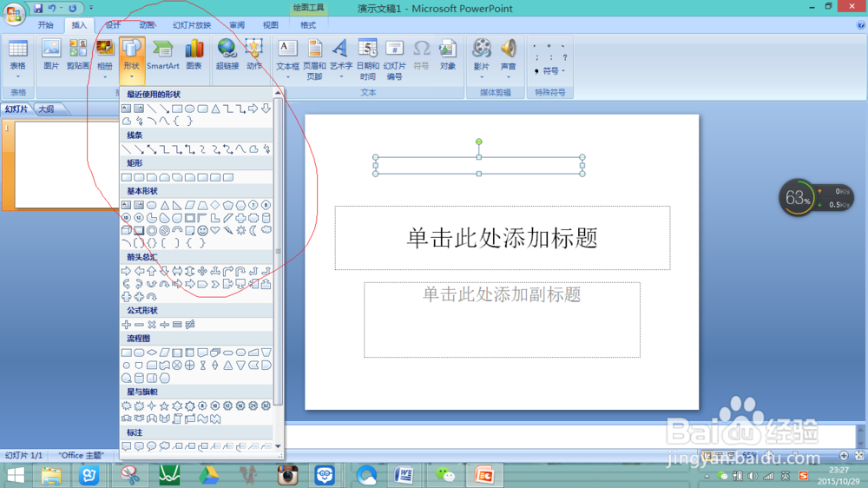Click the Office button menu
This screenshot has width=868, height=488.
coord(14,13)
